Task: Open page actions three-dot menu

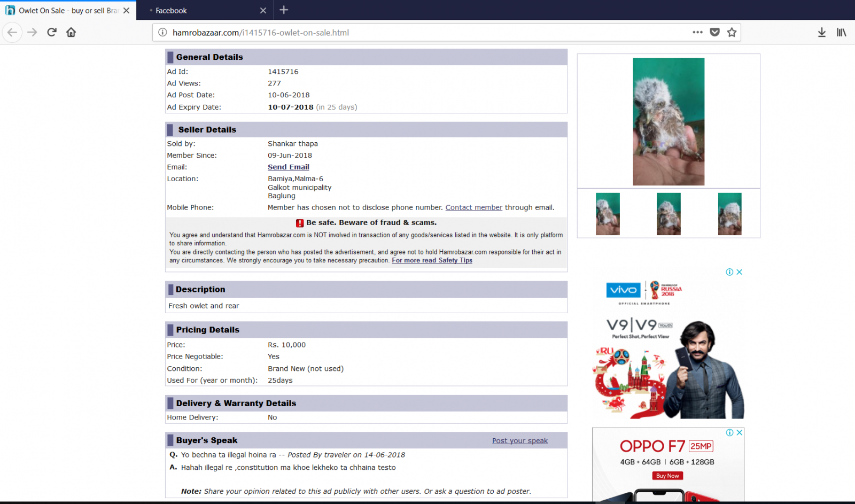Action: click(x=697, y=32)
